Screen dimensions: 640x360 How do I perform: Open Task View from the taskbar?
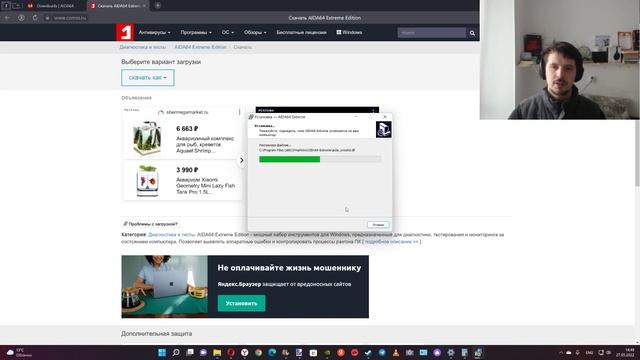(x=190, y=352)
